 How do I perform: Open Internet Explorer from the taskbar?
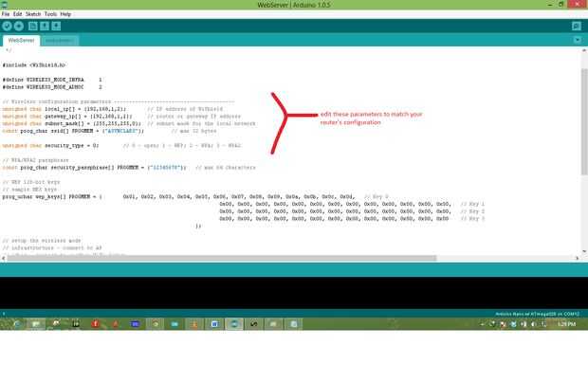pos(17,324)
